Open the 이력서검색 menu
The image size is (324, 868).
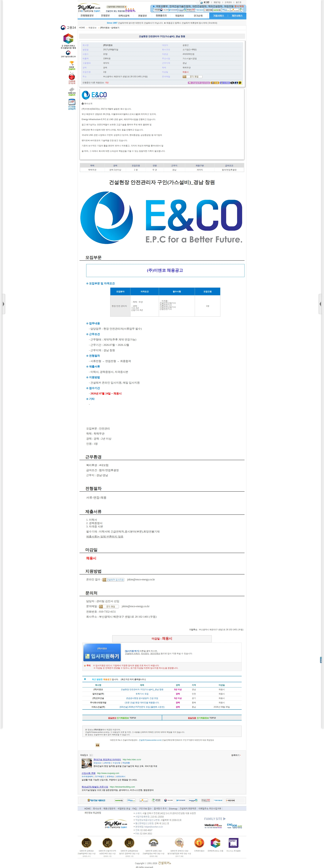coord(124,16)
